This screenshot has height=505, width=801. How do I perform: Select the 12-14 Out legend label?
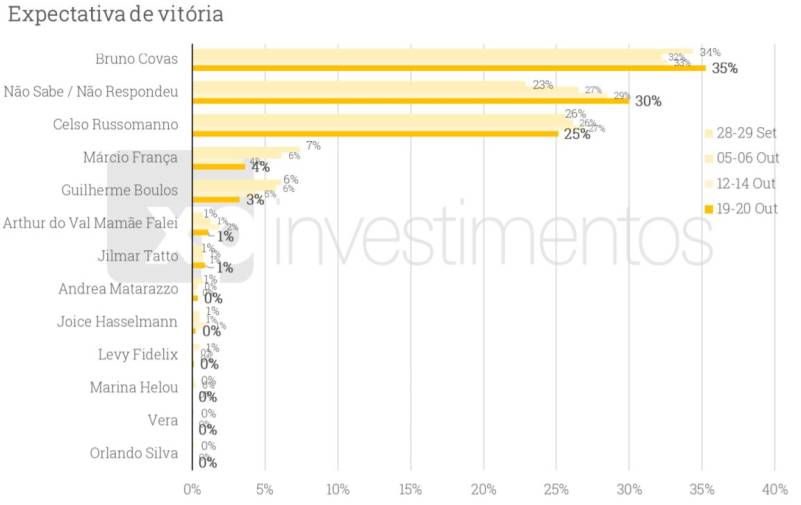coord(747,183)
